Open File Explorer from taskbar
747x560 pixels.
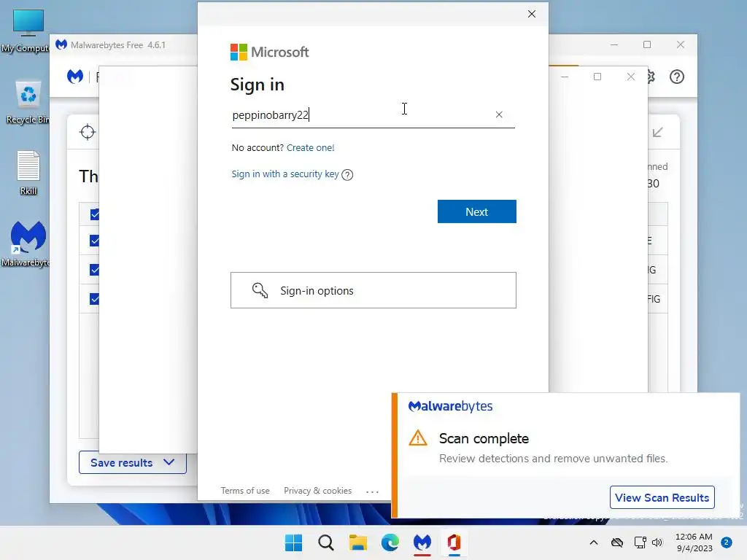(x=357, y=542)
